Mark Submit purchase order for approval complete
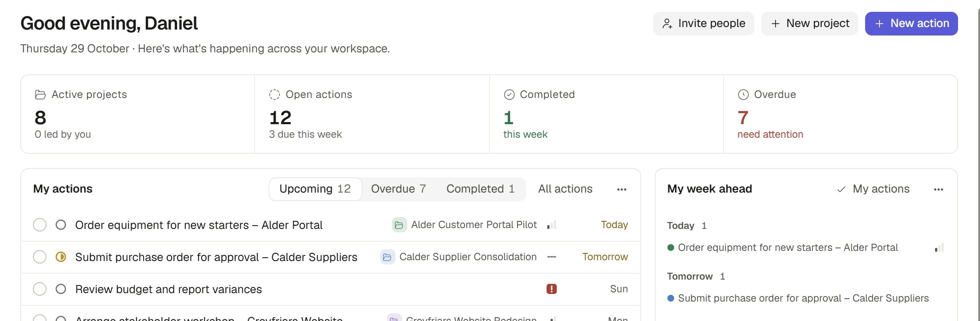 (40, 257)
